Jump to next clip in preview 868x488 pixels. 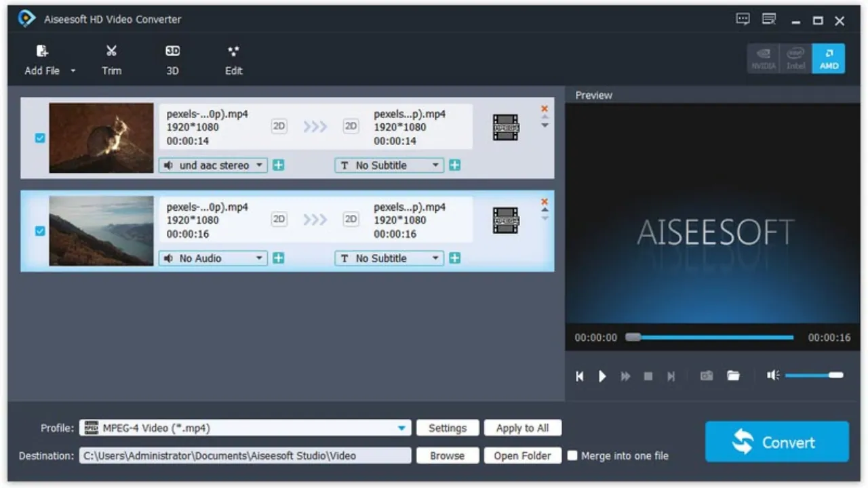click(671, 376)
